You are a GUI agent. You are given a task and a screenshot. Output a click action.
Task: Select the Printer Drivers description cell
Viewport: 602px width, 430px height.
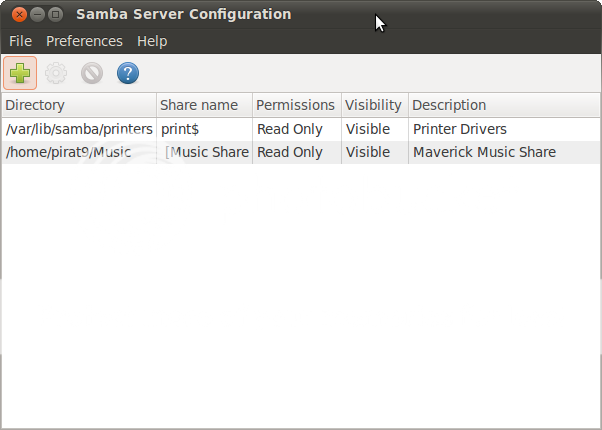click(x=460, y=129)
